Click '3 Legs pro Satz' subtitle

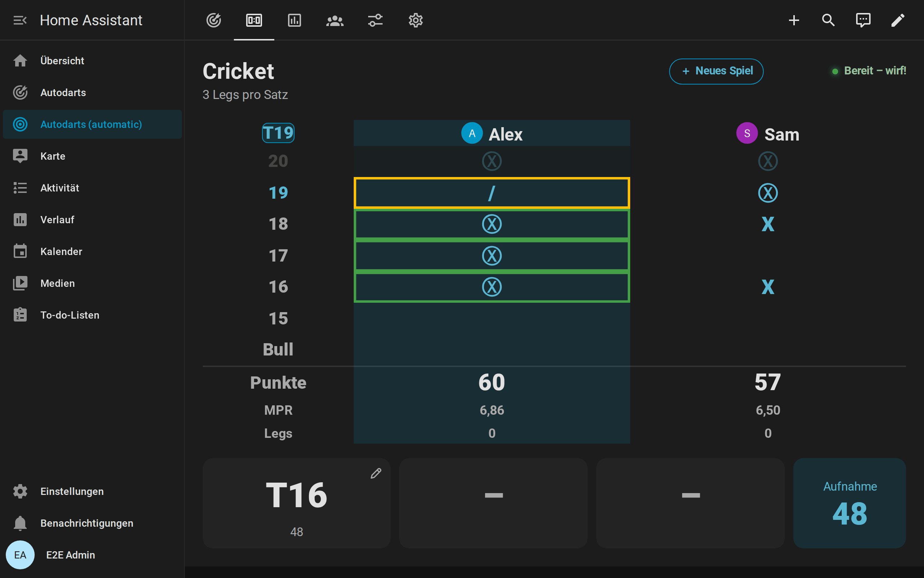click(x=245, y=95)
